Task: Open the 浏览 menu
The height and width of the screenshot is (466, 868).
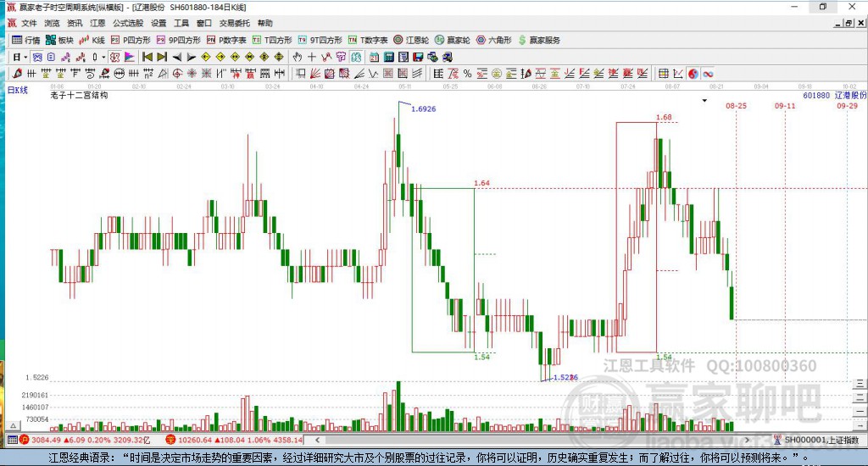Action: (52, 23)
